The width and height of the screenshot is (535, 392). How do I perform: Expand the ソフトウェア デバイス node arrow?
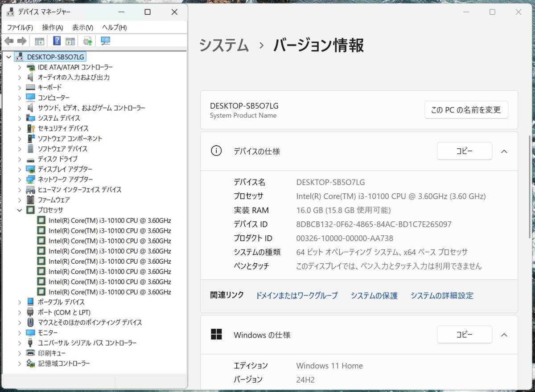20,149
